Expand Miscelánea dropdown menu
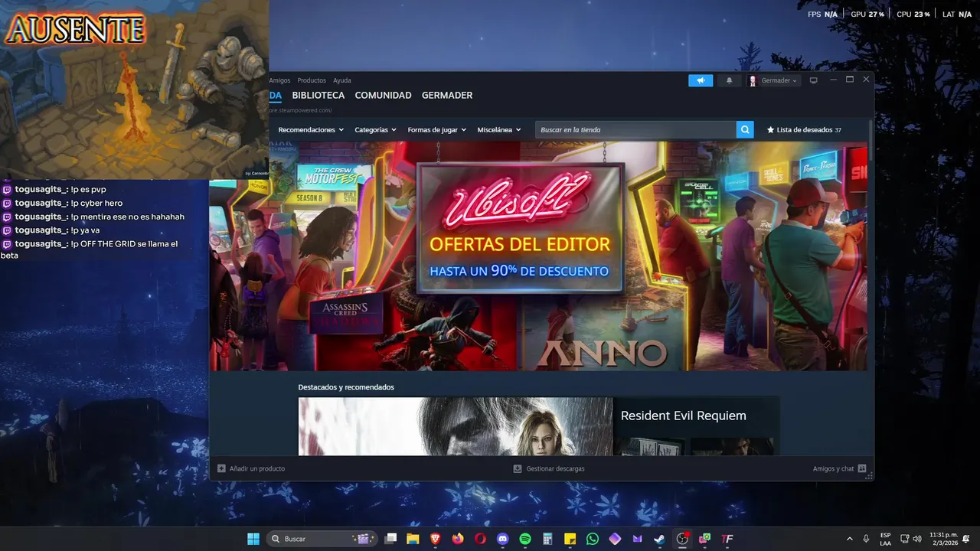 coord(499,130)
